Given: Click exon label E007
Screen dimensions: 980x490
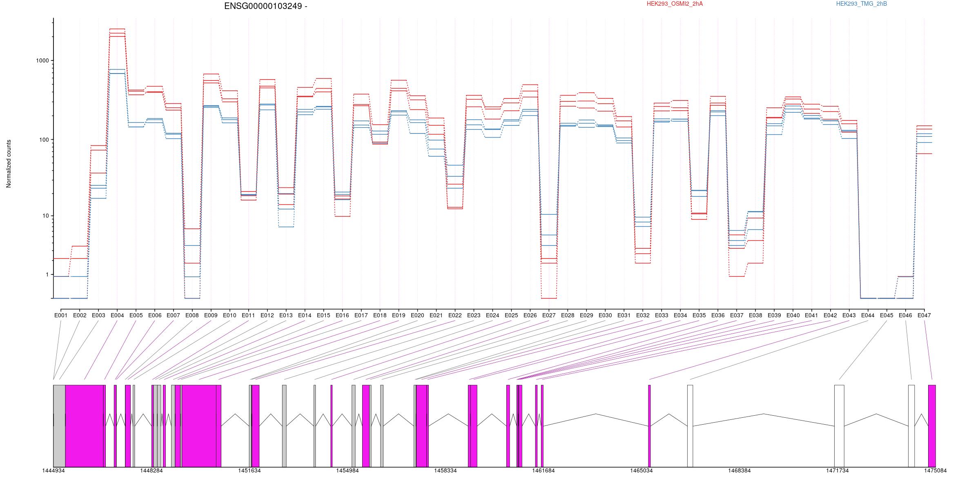Looking at the screenshot, I should (174, 315).
